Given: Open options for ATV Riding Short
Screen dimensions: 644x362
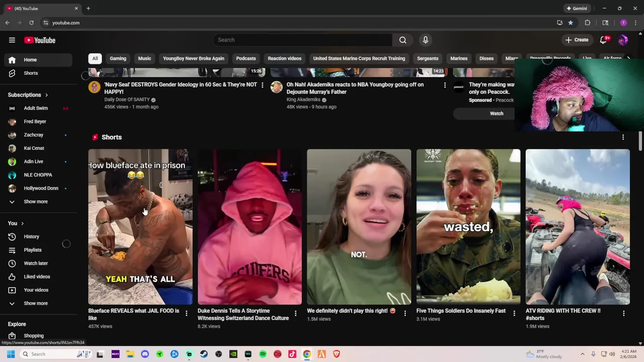Looking at the screenshot, I should pyautogui.click(x=623, y=313).
